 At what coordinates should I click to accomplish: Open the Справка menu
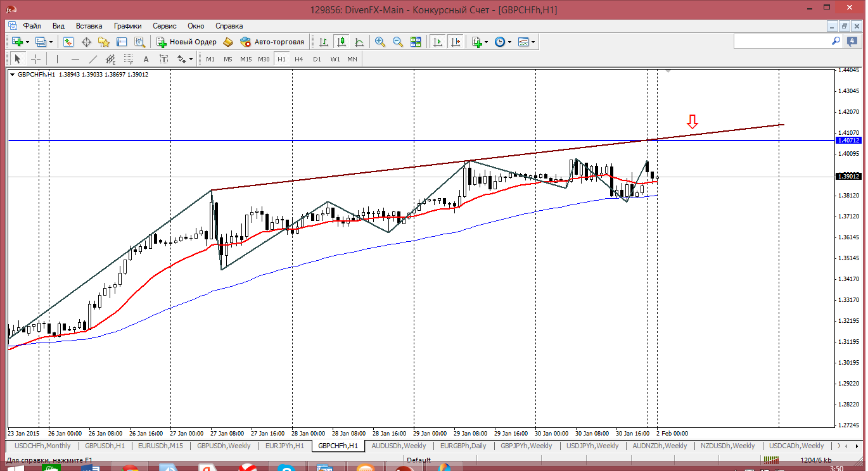pos(229,26)
